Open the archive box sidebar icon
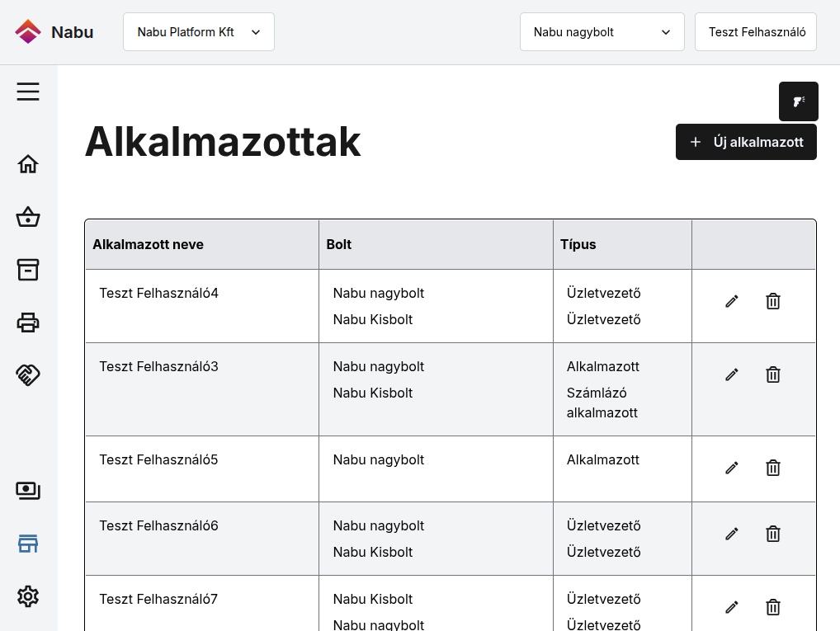Screen dimensions: 840x631 pyautogui.click(x=28, y=270)
